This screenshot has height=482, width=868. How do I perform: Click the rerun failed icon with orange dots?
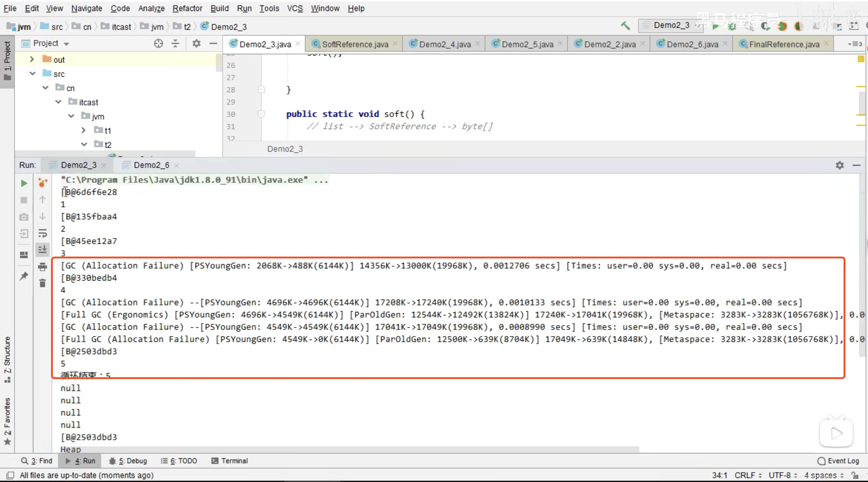pyautogui.click(x=43, y=183)
